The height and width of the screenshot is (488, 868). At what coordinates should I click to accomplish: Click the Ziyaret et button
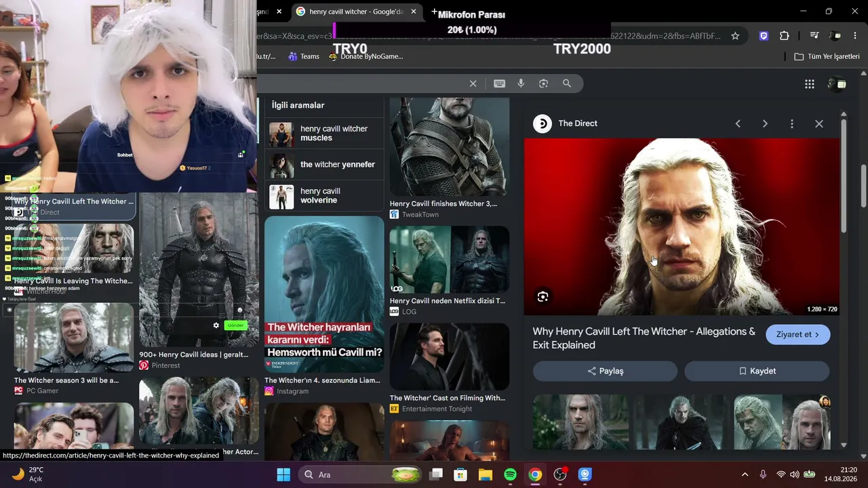tap(798, 334)
